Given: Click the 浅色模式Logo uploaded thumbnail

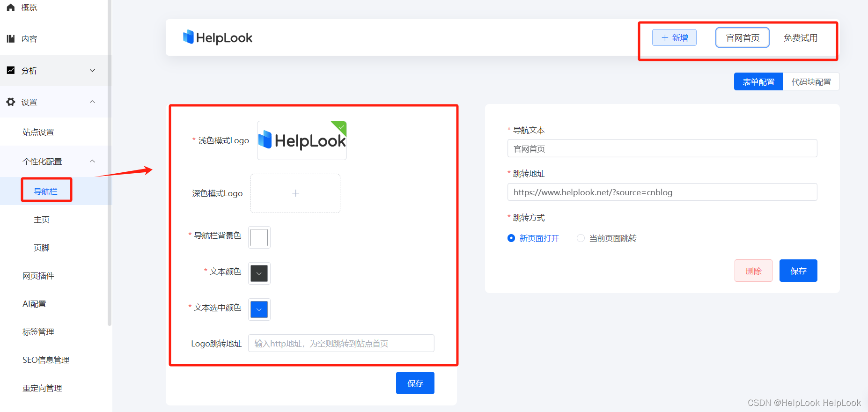Looking at the screenshot, I should [302, 140].
